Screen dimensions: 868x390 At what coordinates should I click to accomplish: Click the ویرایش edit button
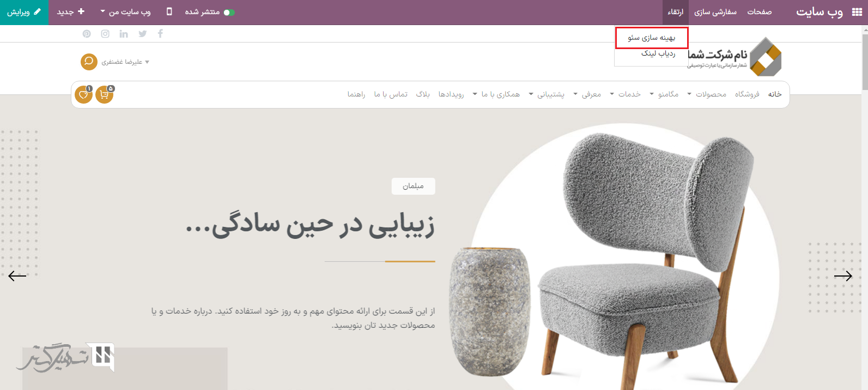[25, 12]
